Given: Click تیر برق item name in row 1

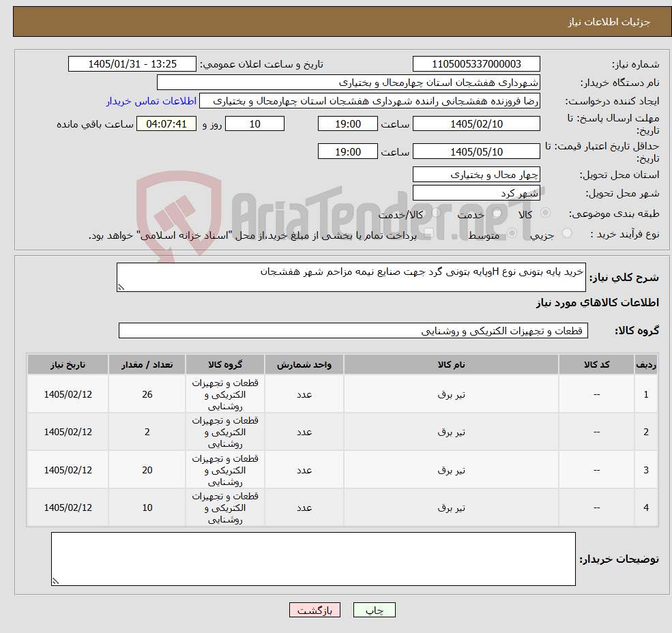Looking at the screenshot, I should click(x=451, y=395).
